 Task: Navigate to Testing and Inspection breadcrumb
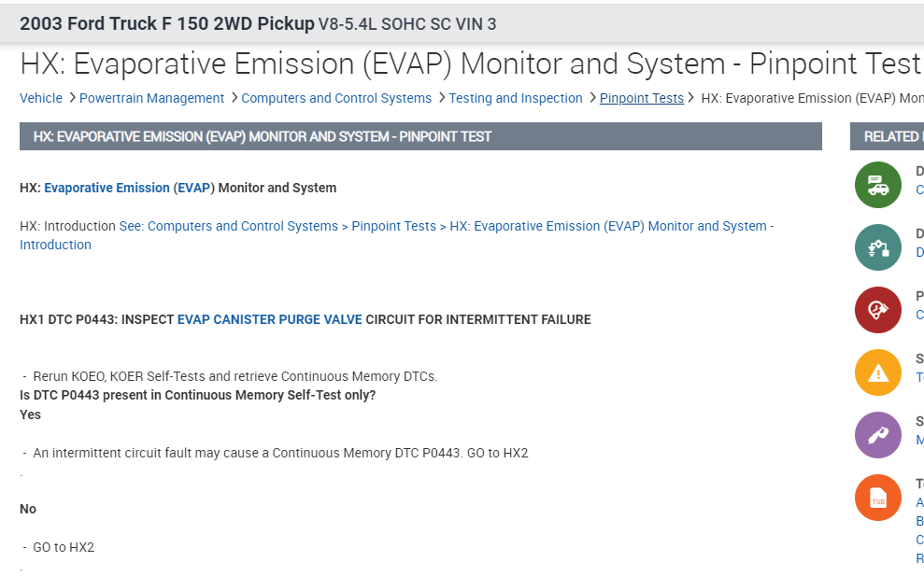click(516, 98)
